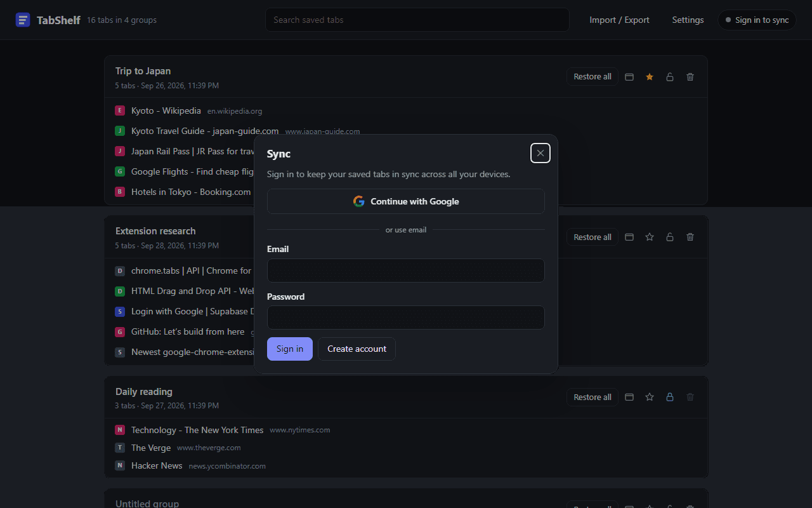The height and width of the screenshot is (508, 812).
Task: Click the Untitled group title
Action: coord(147,504)
